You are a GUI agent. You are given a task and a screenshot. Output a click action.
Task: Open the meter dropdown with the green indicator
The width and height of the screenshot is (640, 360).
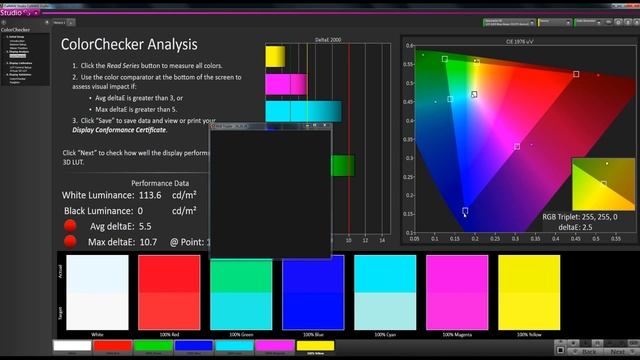pyautogui.click(x=509, y=23)
